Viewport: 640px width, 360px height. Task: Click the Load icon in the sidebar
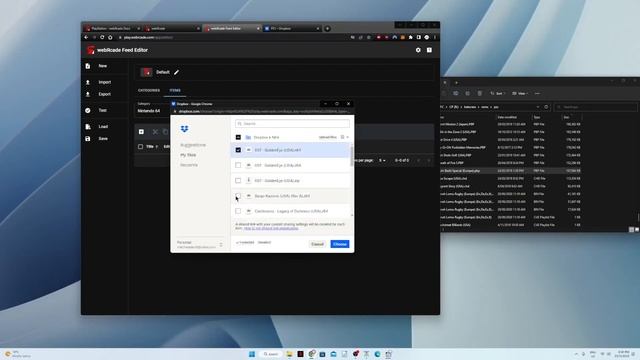(88, 127)
